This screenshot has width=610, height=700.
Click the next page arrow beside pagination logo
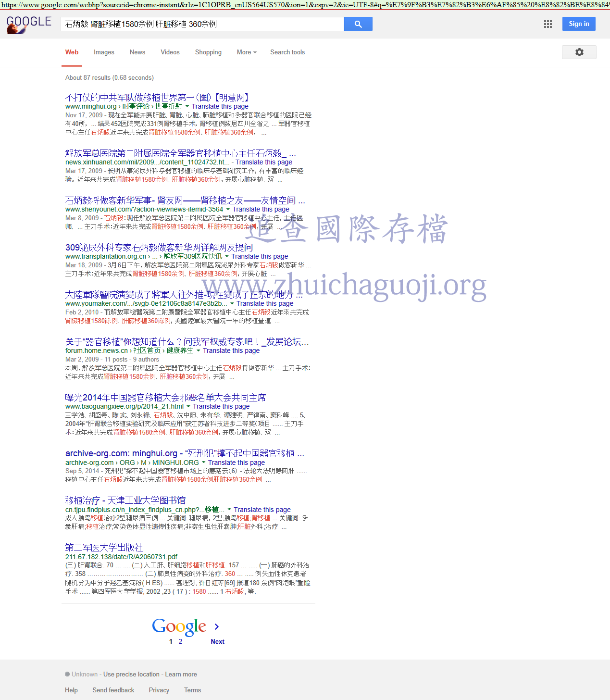click(217, 626)
